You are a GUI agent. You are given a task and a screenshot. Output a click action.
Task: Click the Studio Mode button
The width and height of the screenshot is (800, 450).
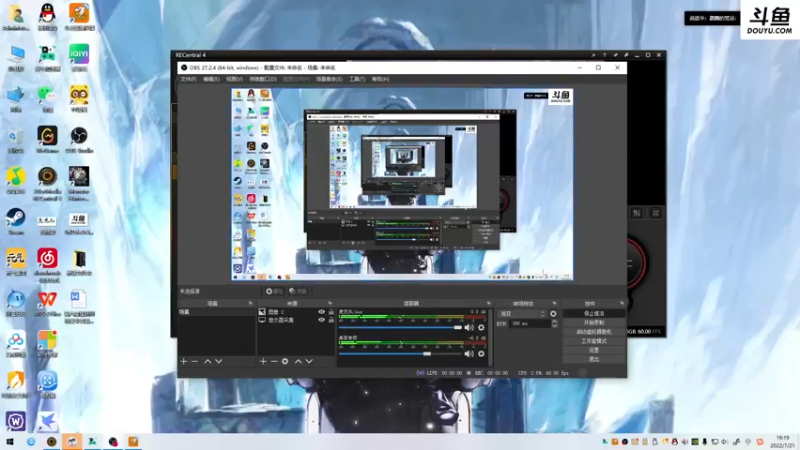coord(594,341)
